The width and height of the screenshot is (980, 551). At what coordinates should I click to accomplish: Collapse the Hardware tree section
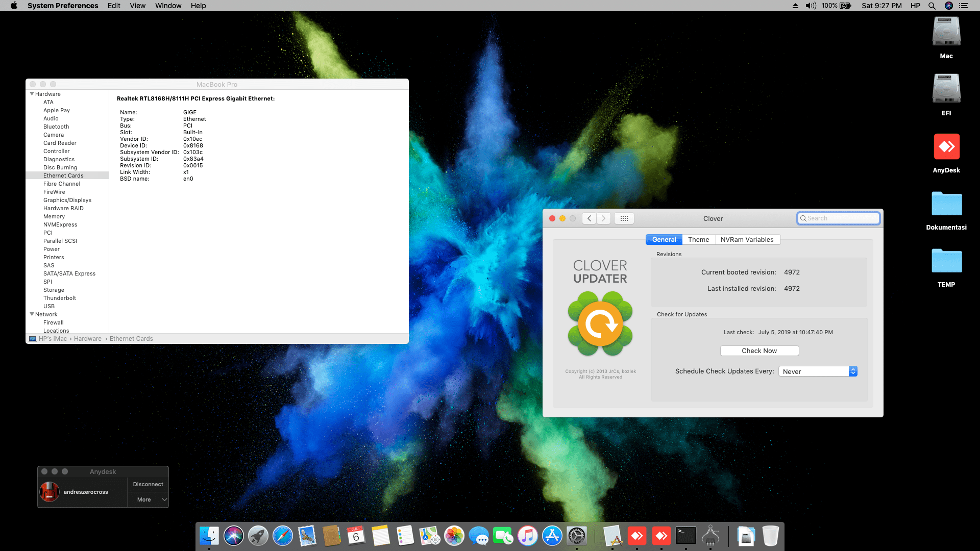click(32, 94)
